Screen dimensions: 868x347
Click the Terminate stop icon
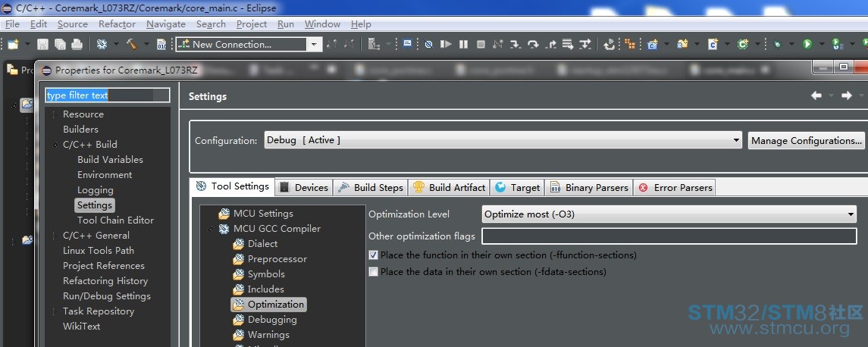[x=481, y=44]
